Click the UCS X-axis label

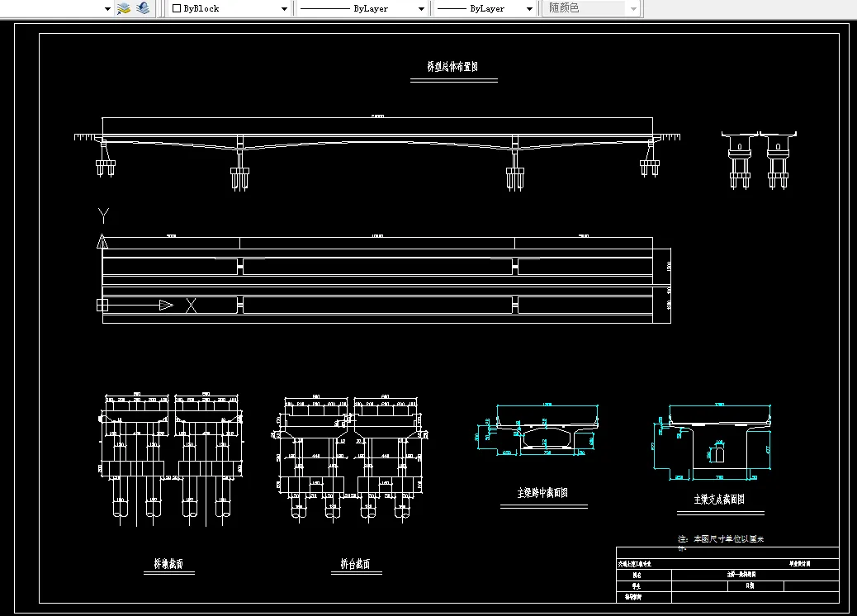coord(191,305)
